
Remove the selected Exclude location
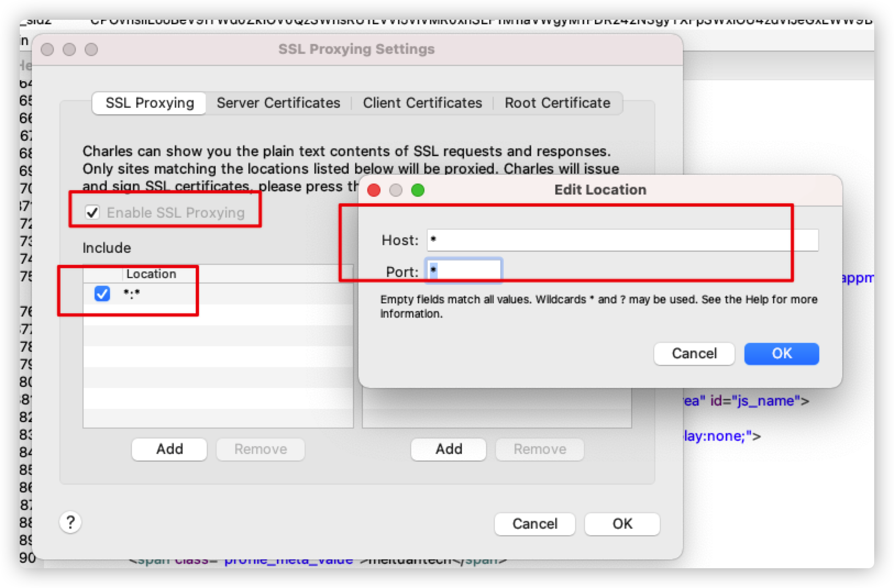click(539, 449)
